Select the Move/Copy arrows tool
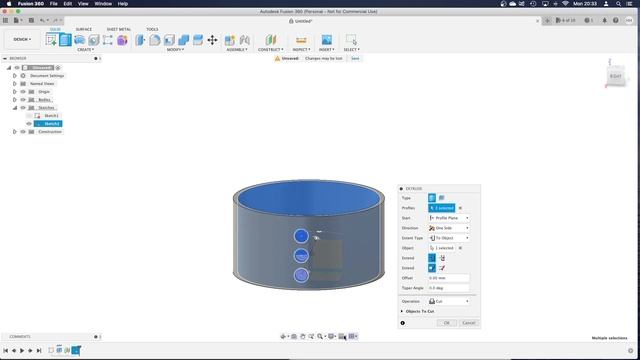 click(212, 40)
